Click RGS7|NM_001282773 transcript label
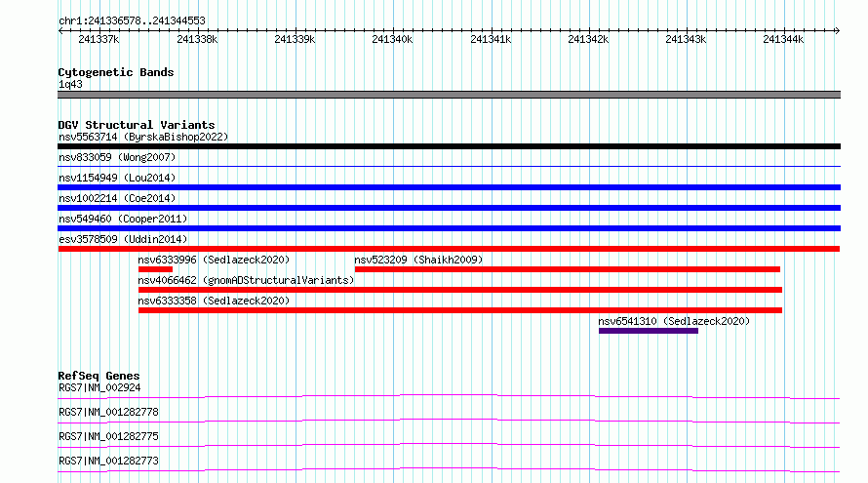Screen dimensions: 868x483 [x=108, y=461]
